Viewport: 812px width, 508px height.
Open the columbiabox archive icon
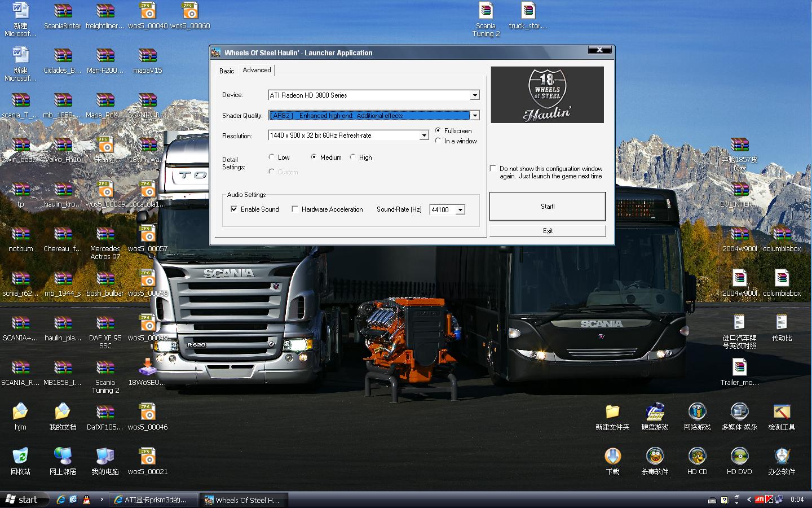[x=782, y=234]
